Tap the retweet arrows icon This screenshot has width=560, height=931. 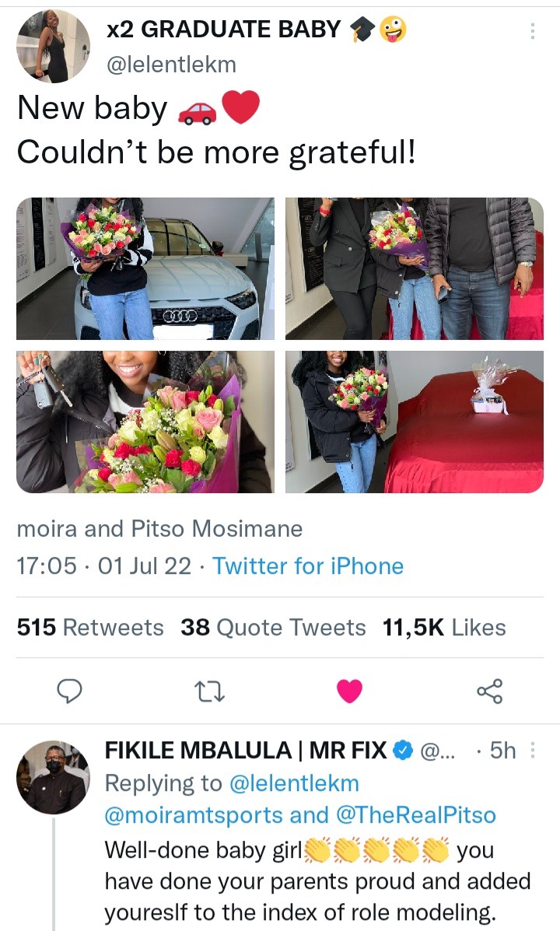tap(210, 691)
